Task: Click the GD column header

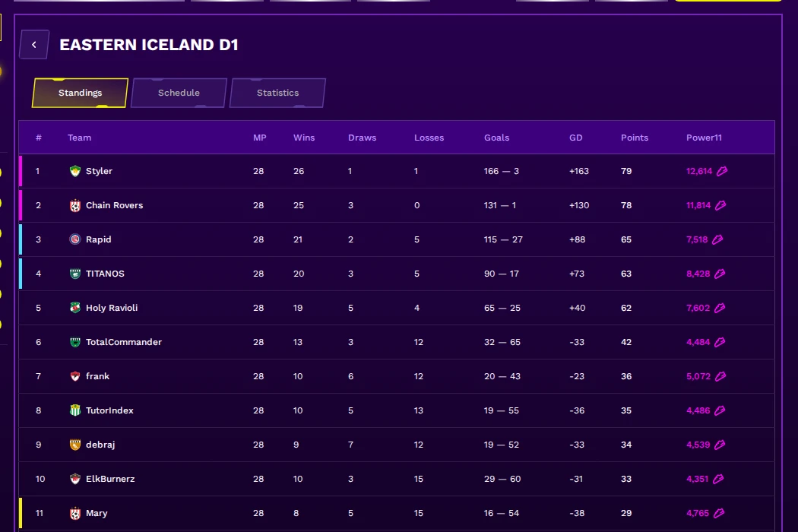Action: tap(575, 138)
